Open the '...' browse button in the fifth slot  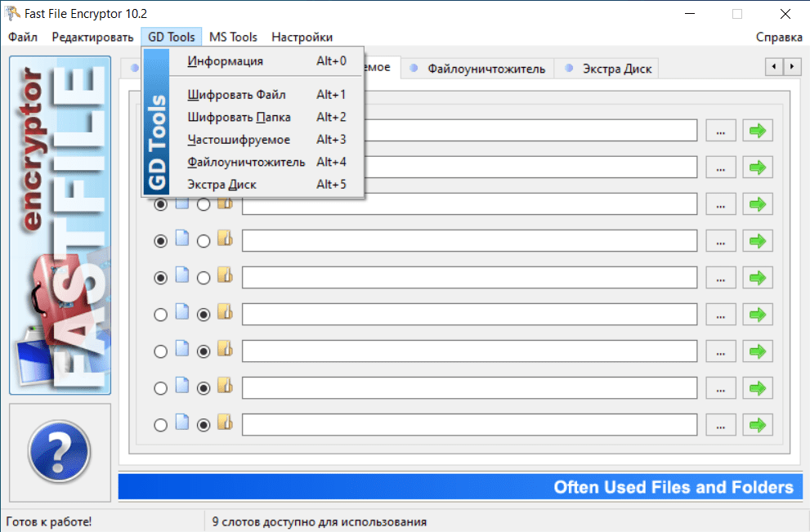721,278
